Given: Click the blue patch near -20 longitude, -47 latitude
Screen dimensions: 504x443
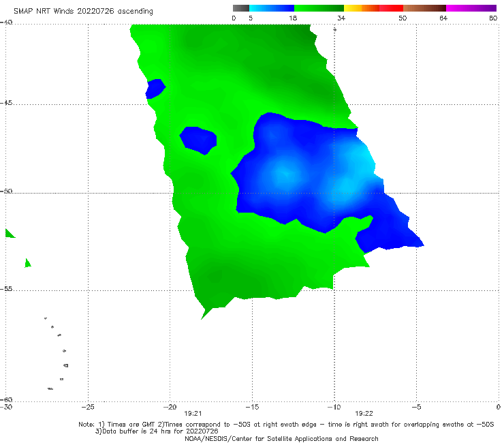Looking at the screenshot, I should [198, 140].
